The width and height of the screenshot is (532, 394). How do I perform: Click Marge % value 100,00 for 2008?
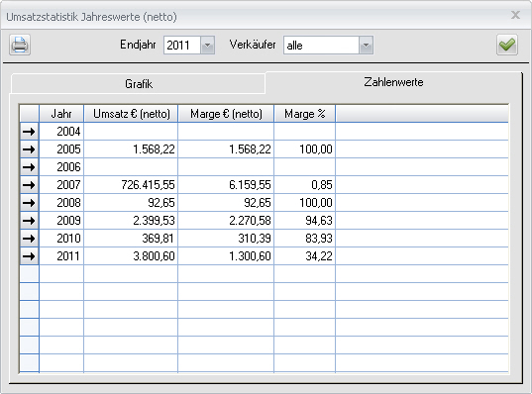[305, 203]
